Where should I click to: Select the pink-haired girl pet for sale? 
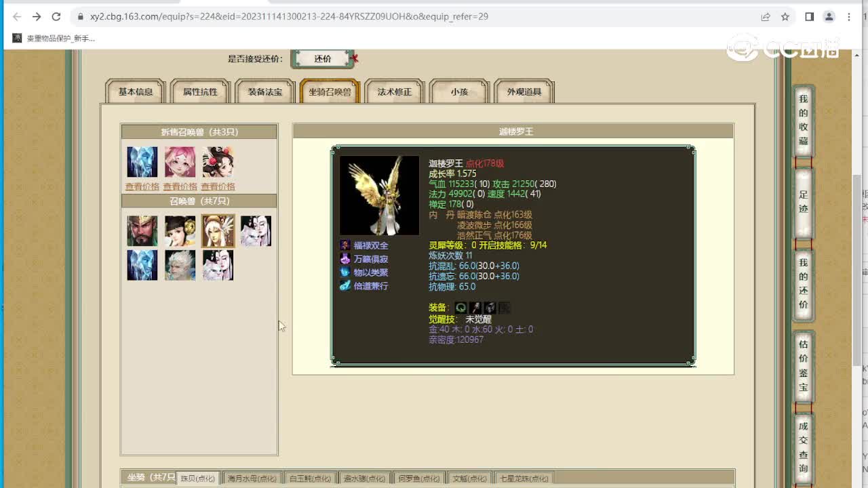click(x=180, y=163)
